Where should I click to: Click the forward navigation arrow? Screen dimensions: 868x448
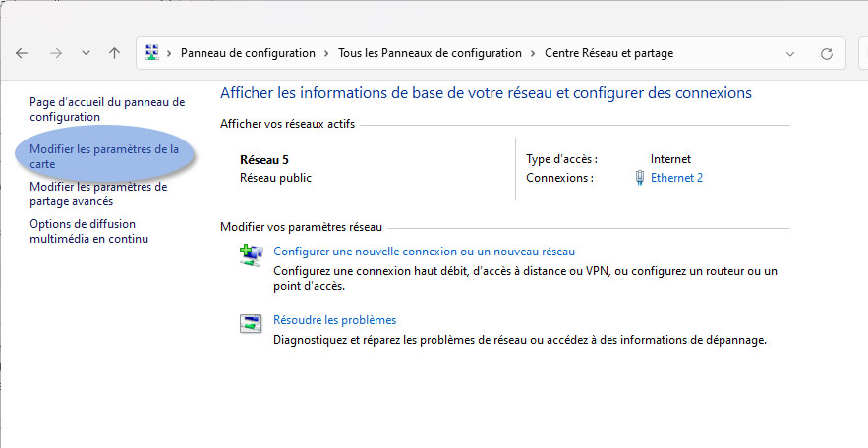click(56, 53)
